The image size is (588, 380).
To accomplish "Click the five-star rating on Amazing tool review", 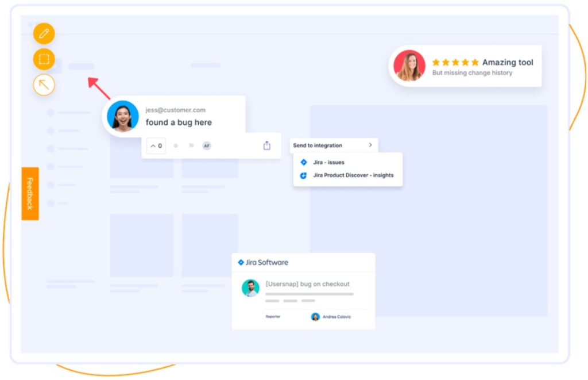I will (x=455, y=60).
